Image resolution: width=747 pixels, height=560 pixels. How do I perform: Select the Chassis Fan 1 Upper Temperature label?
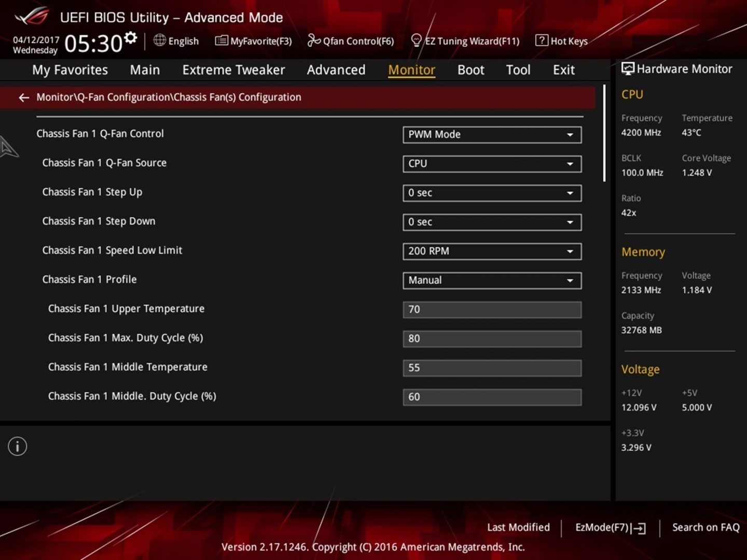126,309
